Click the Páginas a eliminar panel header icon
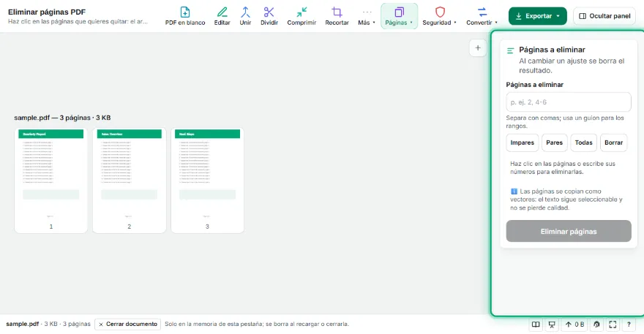This screenshot has width=644, height=334. click(511, 51)
